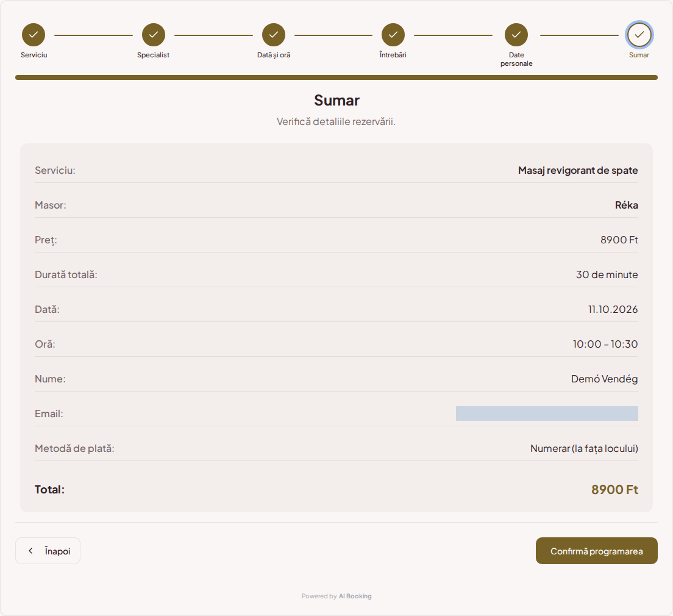Go back using the Înapoi button
The height and width of the screenshot is (616, 673).
point(48,551)
